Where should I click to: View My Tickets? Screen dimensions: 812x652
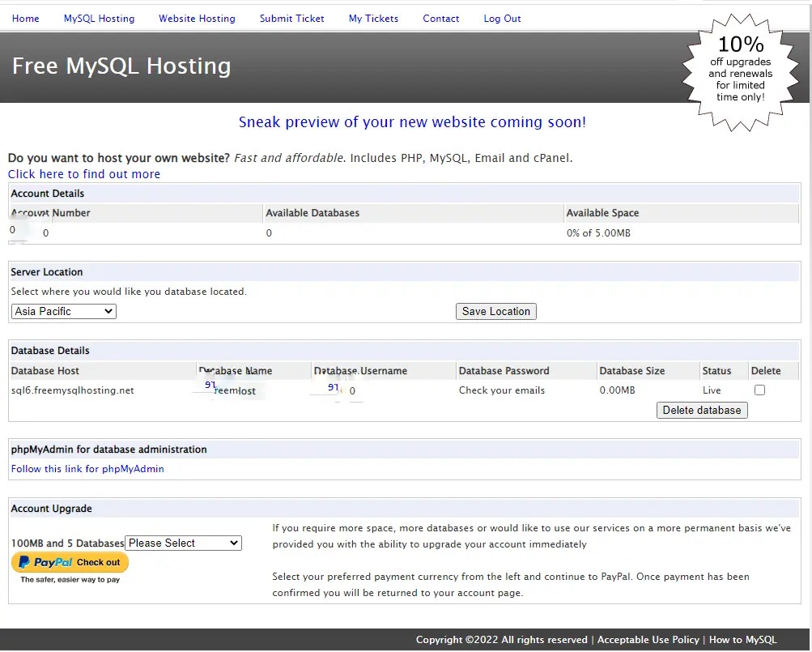[373, 18]
